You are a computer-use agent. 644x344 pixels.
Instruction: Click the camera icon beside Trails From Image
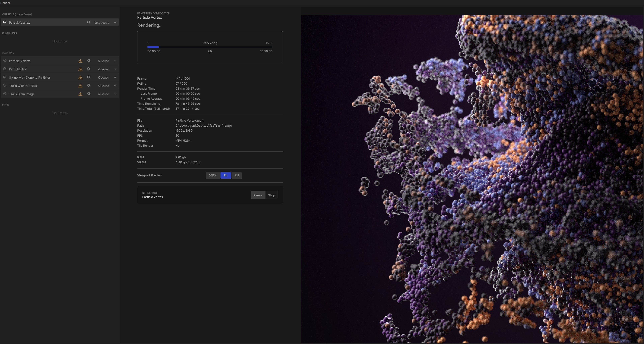tap(89, 94)
